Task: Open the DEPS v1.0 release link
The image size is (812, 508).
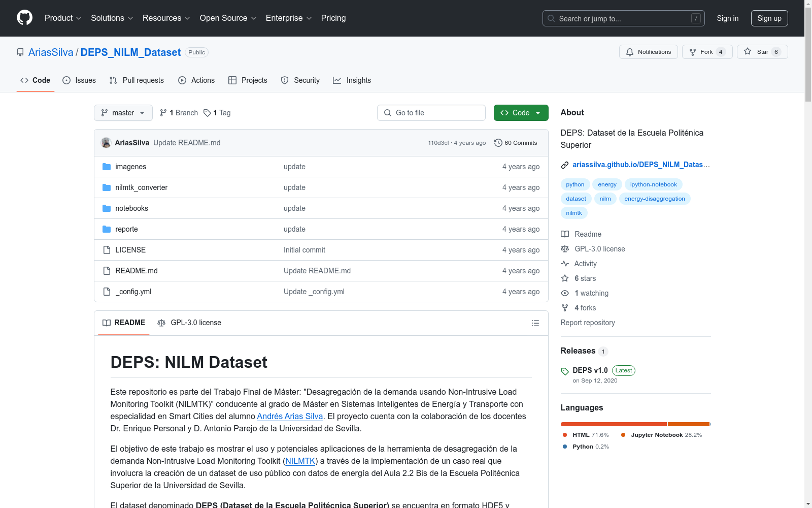Action: coord(590,370)
